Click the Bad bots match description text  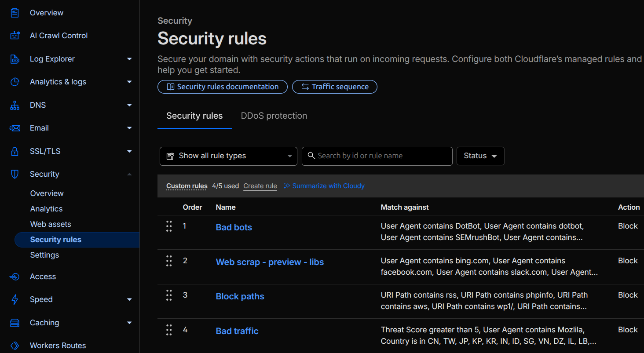tap(483, 232)
